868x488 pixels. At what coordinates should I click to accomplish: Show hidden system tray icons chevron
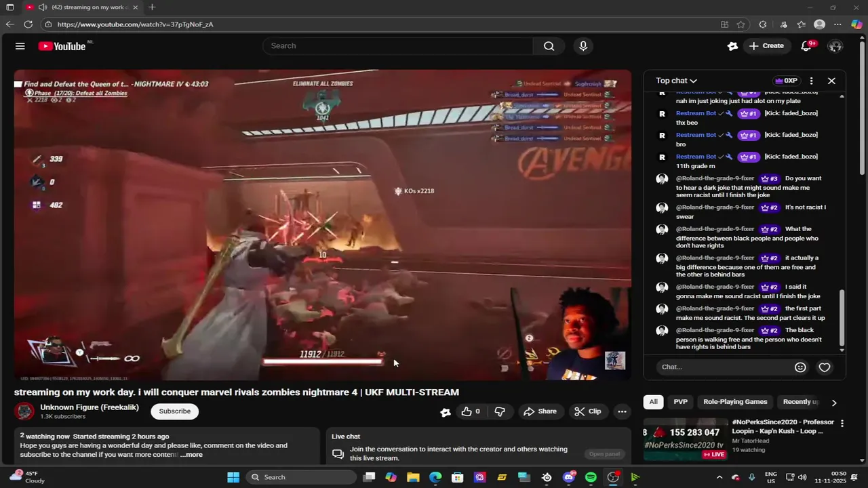[x=719, y=477]
